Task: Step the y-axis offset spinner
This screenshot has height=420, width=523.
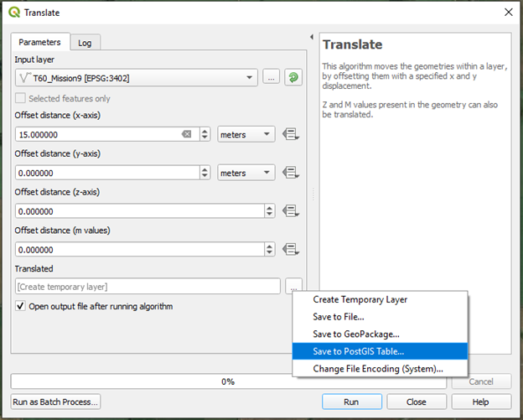Action: pyautogui.click(x=205, y=173)
